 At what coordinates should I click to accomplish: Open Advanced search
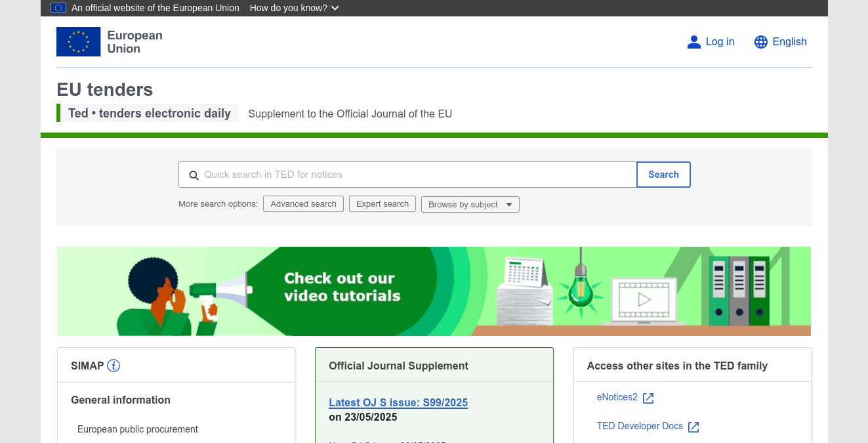point(303,204)
